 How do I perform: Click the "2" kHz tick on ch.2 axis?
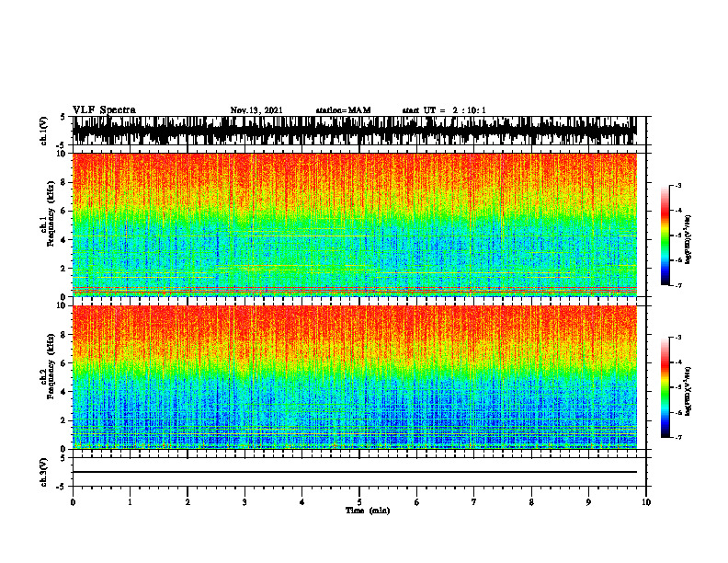click(x=63, y=420)
